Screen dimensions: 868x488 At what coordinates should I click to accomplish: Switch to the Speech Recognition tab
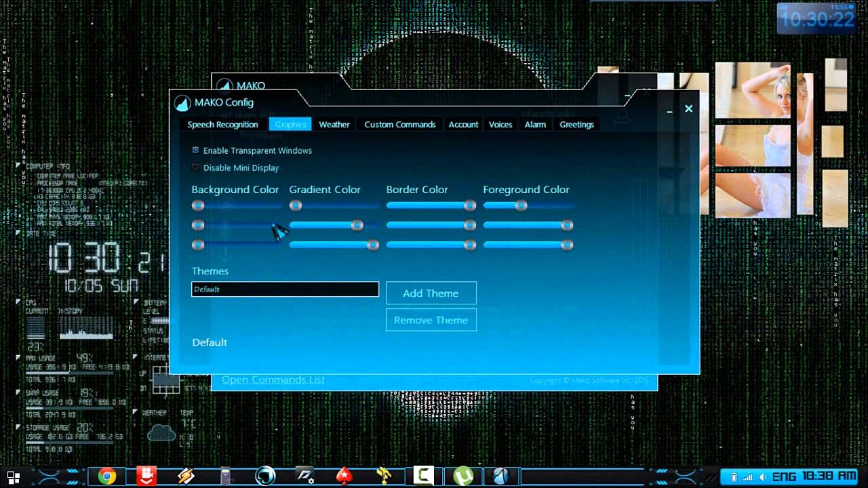222,125
